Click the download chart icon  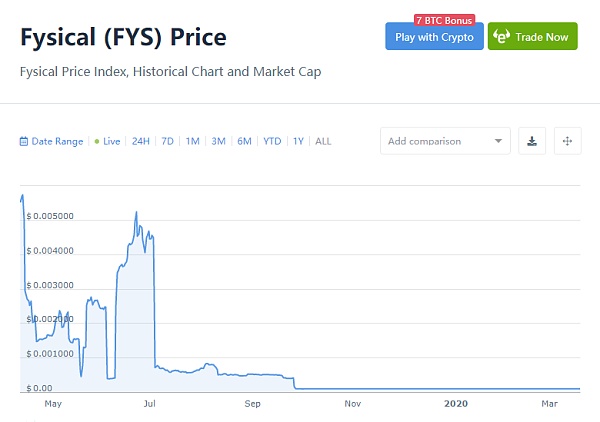[x=532, y=141]
